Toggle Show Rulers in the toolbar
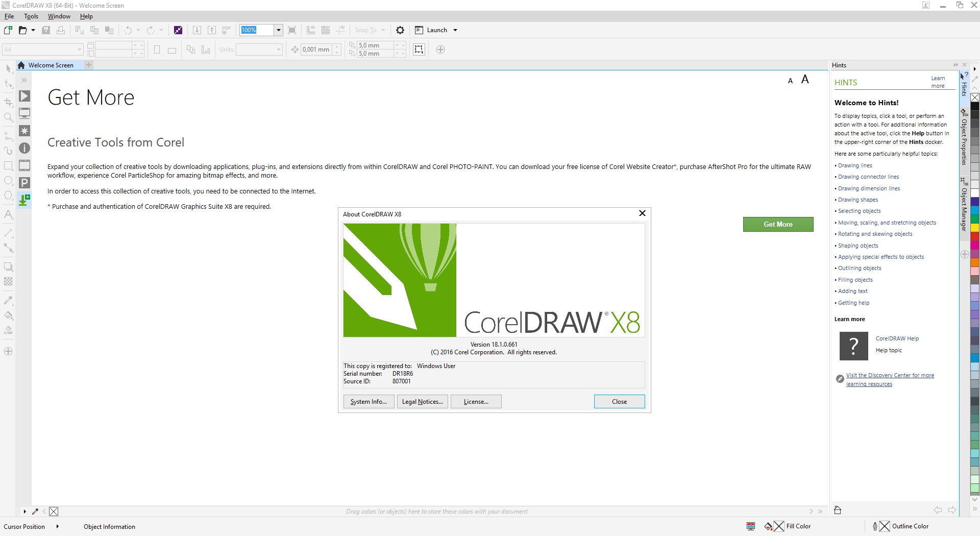The width and height of the screenshot is (980, 536). click(x=311, y=30)
